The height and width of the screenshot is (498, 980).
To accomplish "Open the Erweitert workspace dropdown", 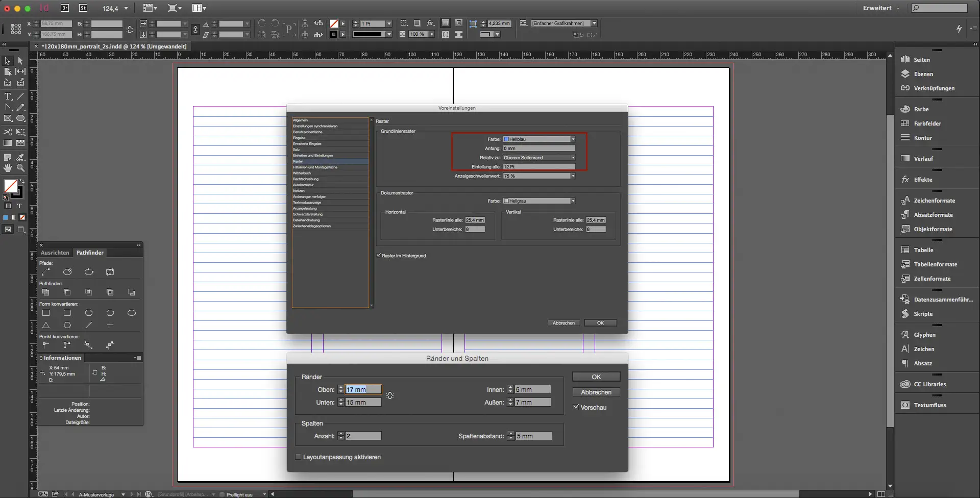I will click(x=881, y=8).
